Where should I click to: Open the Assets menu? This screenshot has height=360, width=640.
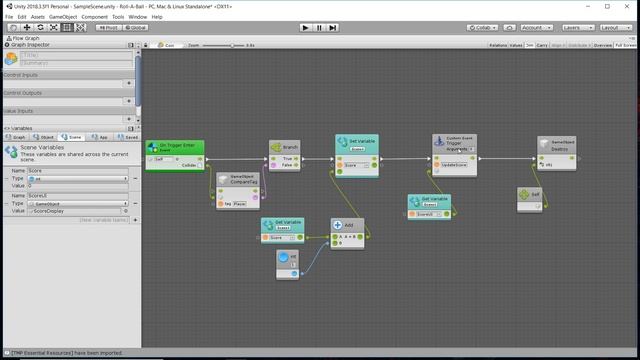tap(38, 17)
